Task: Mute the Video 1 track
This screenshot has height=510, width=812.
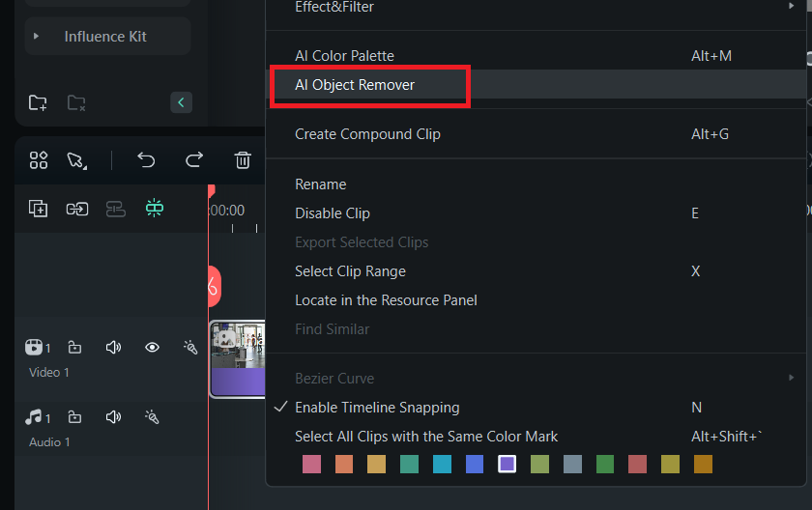Action: point(113,348)
